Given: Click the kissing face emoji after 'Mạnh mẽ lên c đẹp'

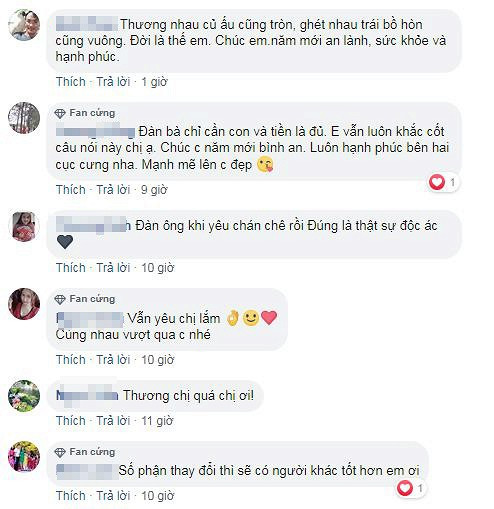Looking at the screenshot, I should coord(265,165).
